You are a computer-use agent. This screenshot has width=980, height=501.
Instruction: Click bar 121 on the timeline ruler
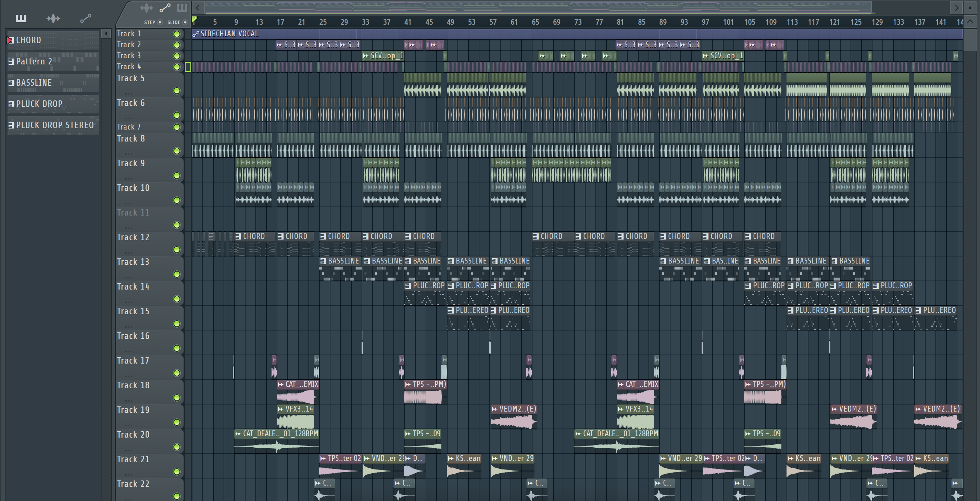point(834,22)
